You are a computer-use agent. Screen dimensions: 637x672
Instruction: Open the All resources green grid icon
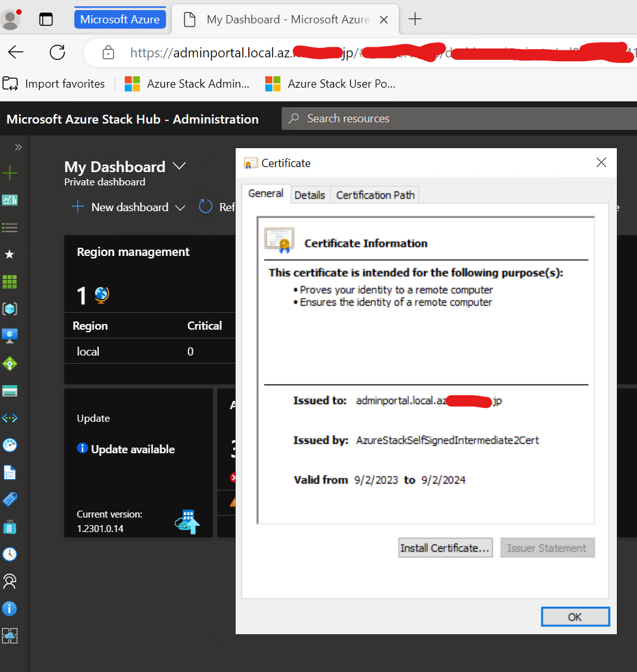pos(10,282)
